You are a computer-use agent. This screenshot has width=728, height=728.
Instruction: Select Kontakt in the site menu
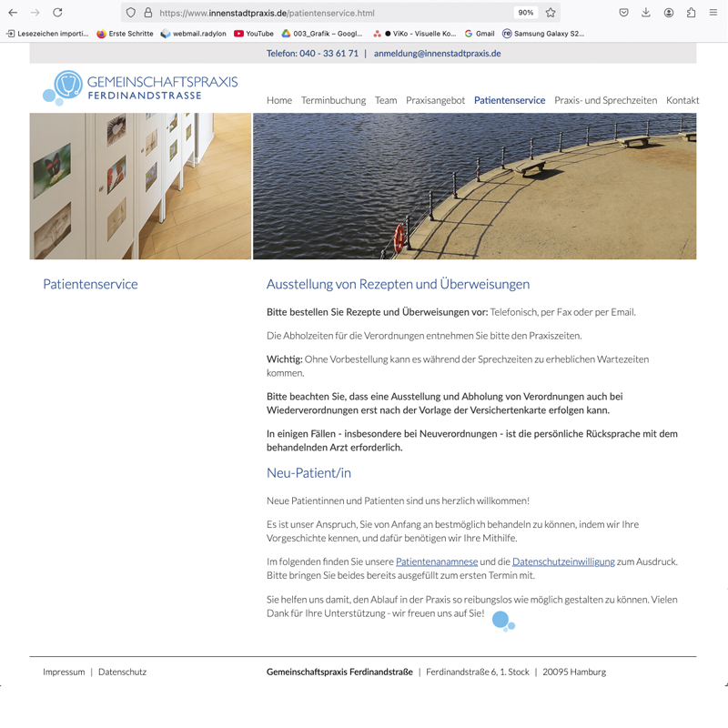click(682, 100)
